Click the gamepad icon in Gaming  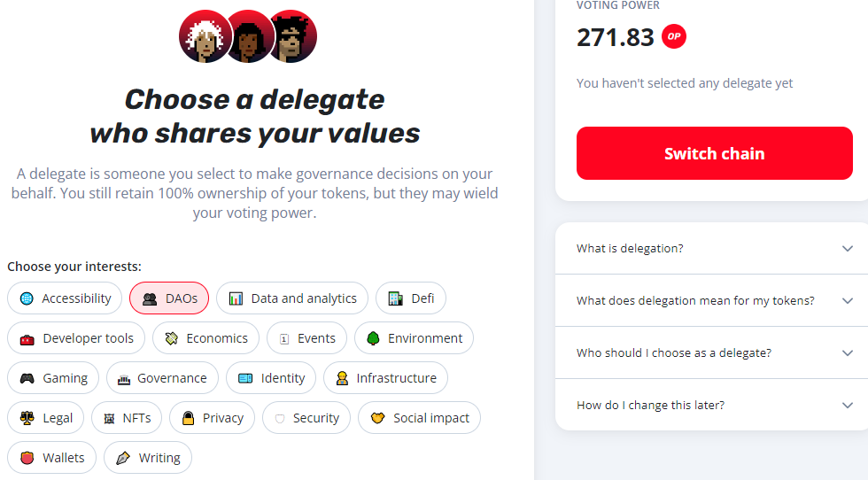point(27,378)
